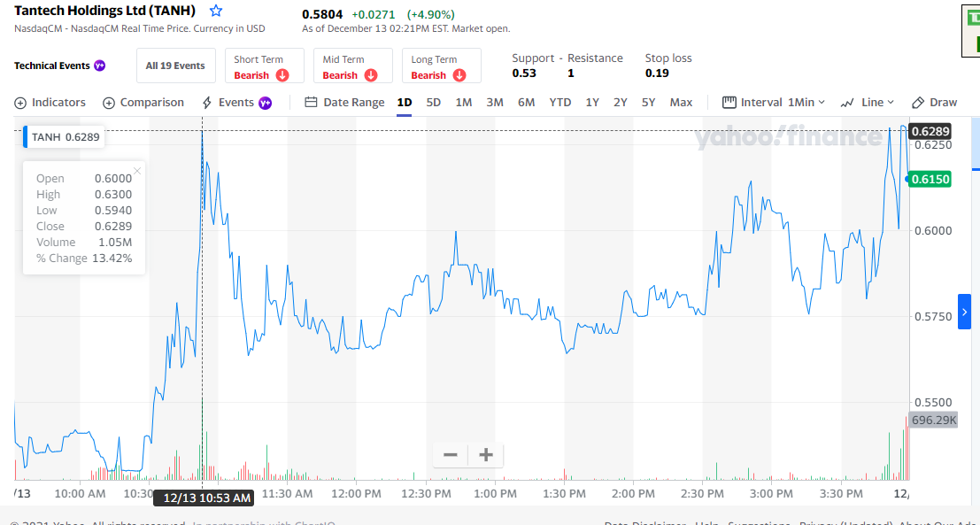The width and height of the screenshot is (980, 525).
Task: Select the 2Y range tab
Action: point(620,103)
